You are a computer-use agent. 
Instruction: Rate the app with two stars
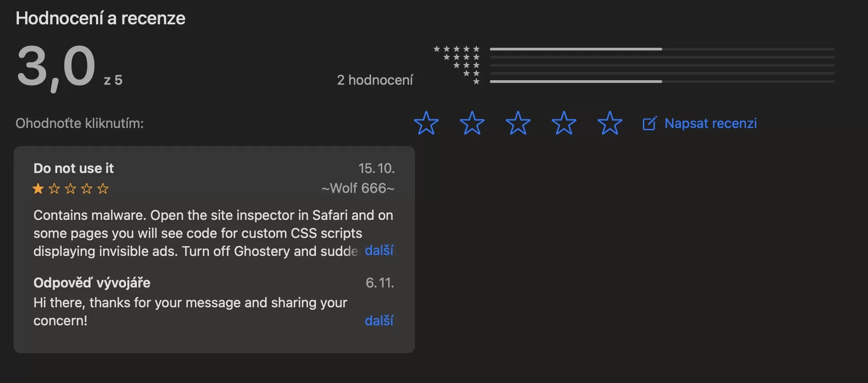(472, 123)
